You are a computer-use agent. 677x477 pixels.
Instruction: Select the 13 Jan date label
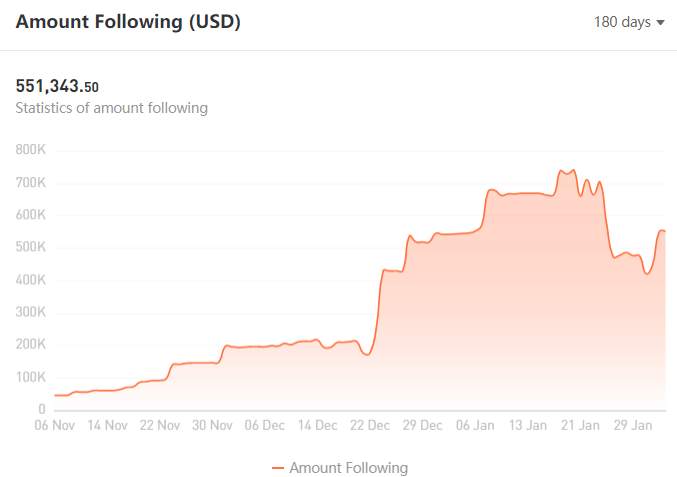click(x=528, y=425)
